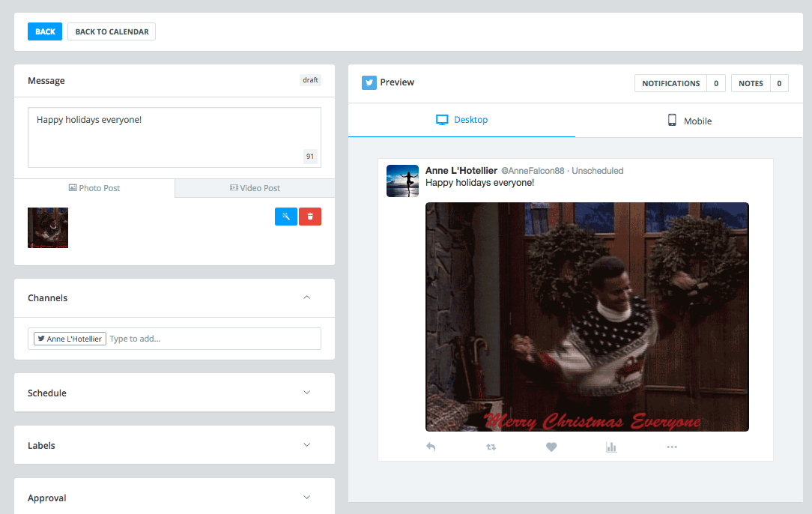
Task: Click 'Happy holidays everyone!' in tweet preview
Action: (479, 183)
